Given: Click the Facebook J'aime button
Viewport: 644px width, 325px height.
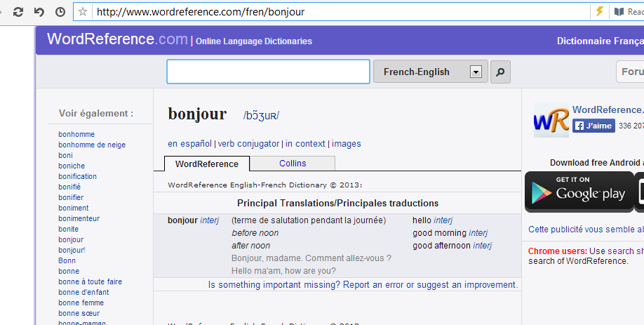Looking at the screenshot, I should tap(593, 126).
